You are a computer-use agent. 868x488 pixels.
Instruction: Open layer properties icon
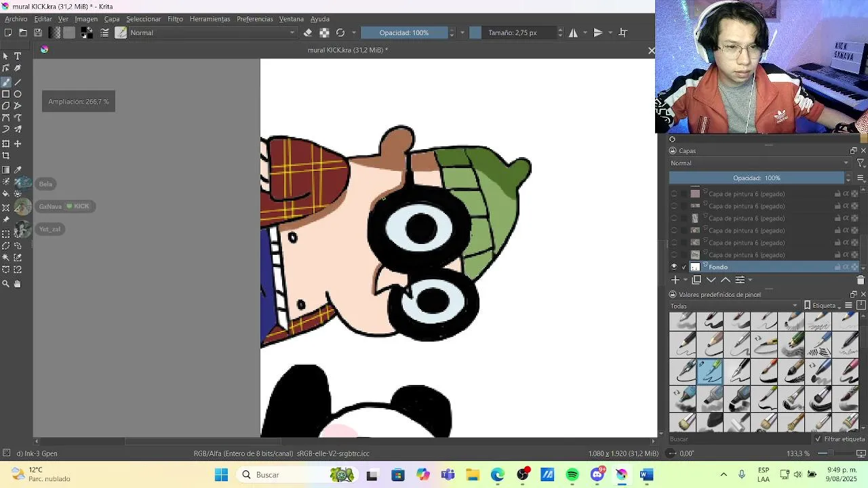click(x=740, y=280)
